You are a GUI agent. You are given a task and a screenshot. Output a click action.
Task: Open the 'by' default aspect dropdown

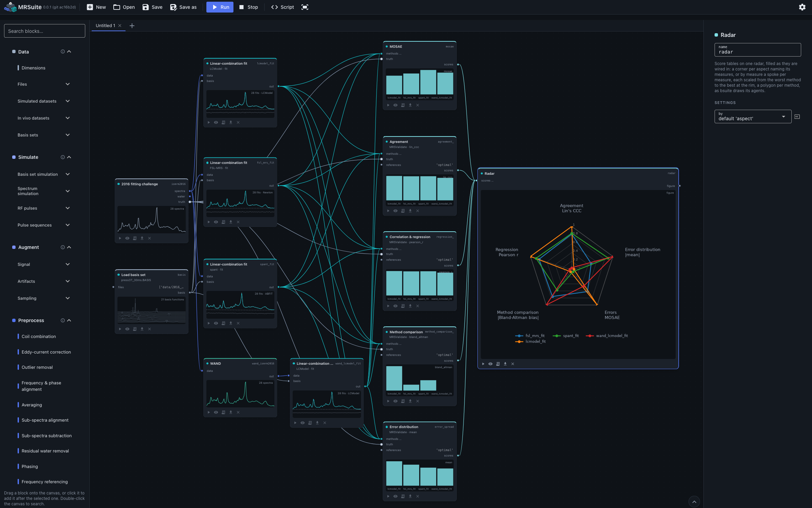753,117
